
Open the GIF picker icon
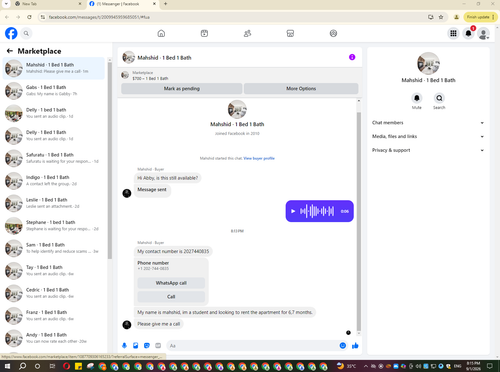click(158, 346)
